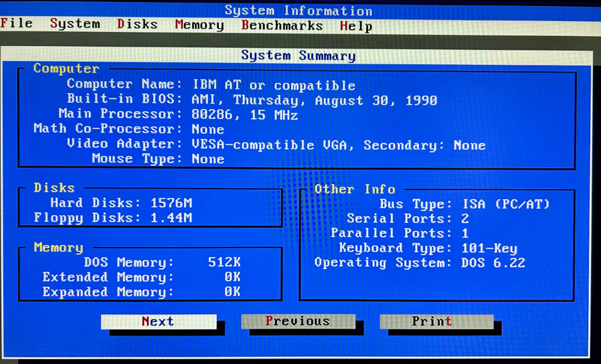Screen dimensions: 601x364
Task: Click the '80286, 15 MHz' processor value
Action: (245, 115)
